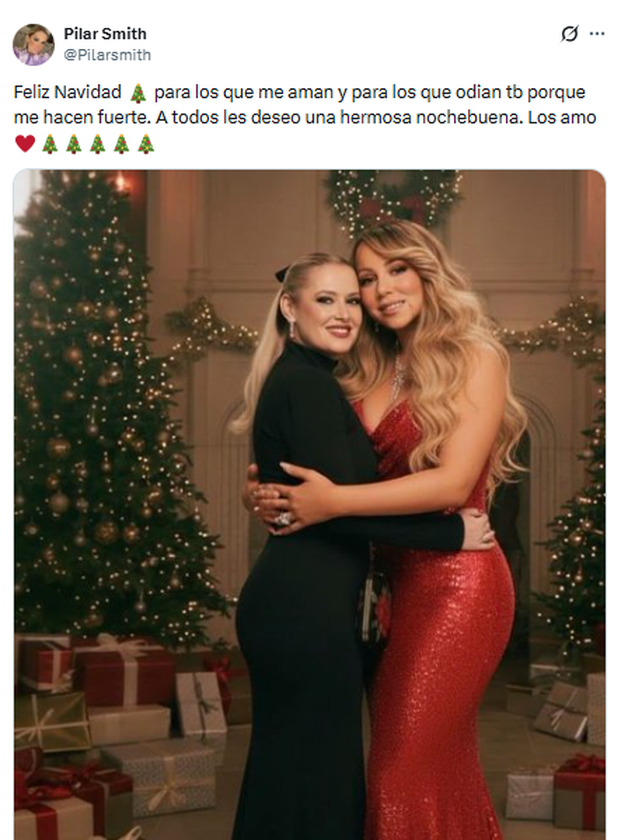The image size is (621, 840).
Task: Click the "Los amo" text
Action: [x=562, y=117]
